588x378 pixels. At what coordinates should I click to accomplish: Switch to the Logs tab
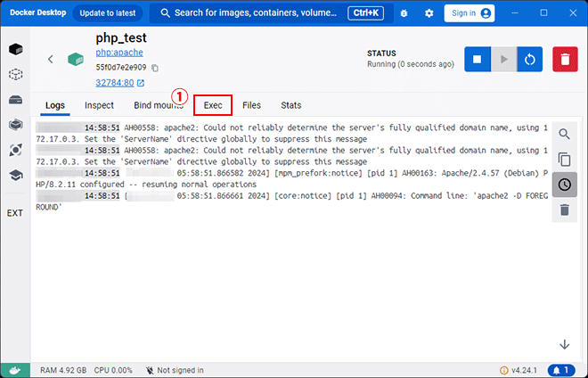click(55, 105)
